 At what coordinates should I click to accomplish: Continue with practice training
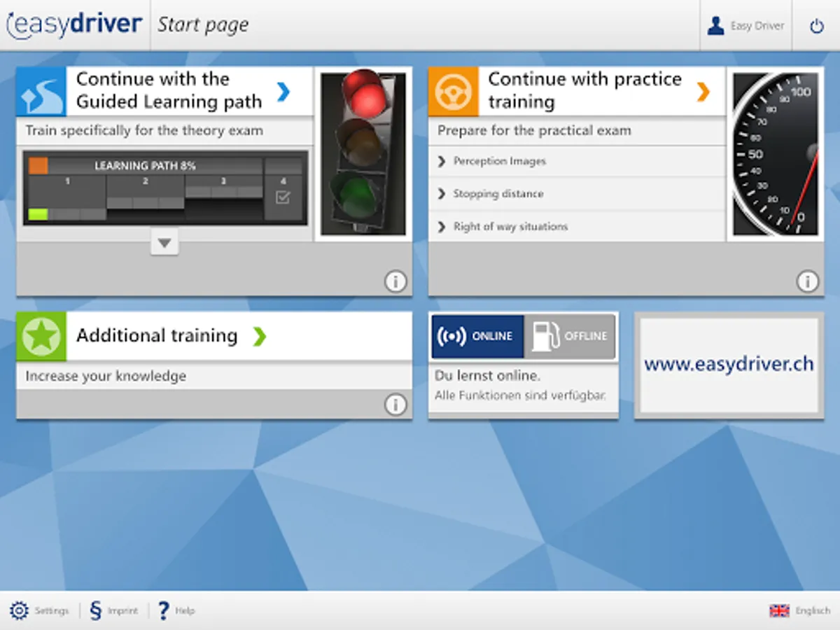click(577, 91)
